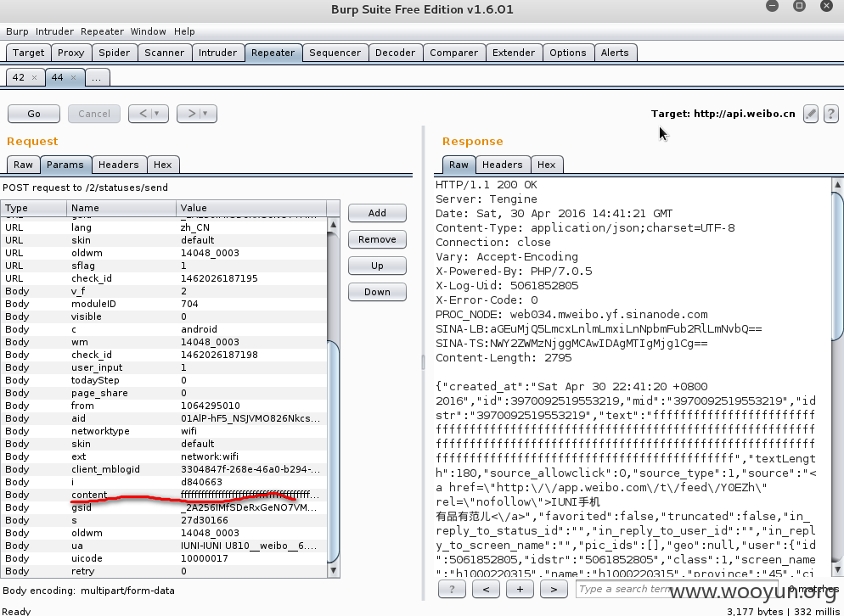Viewport: 844px width, 616px height.
Task: Maximize the Burp Suite window
Action: 799,6
